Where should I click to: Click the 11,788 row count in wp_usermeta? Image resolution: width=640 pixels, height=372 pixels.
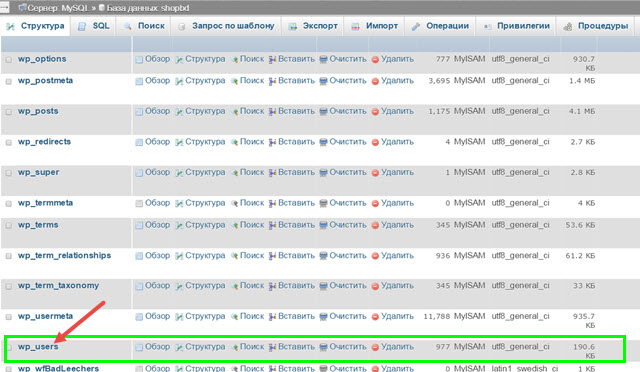[436, 316]
